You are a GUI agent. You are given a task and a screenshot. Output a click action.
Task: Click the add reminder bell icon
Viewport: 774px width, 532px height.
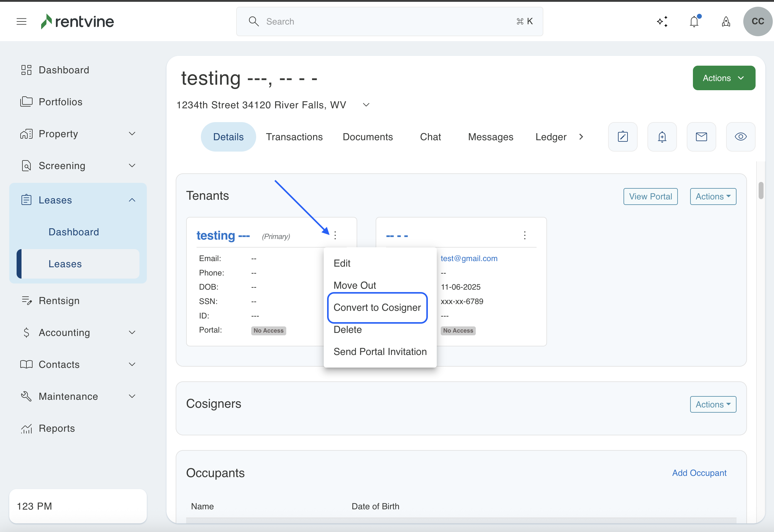[x=662, y=137]
